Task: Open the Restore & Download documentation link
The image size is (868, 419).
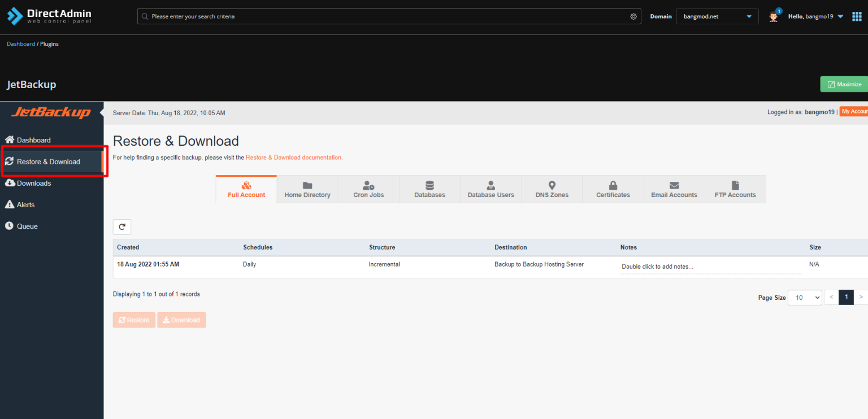Action: tap(293, 157)
